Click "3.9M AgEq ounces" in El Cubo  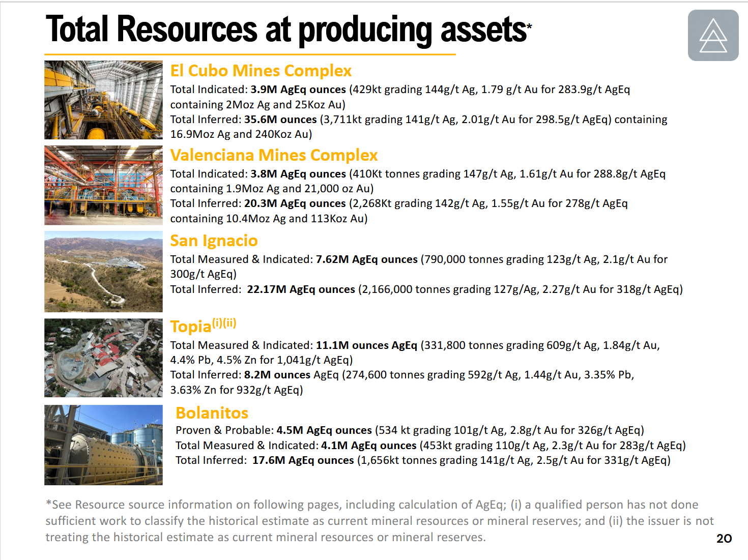tap(298, 90)
